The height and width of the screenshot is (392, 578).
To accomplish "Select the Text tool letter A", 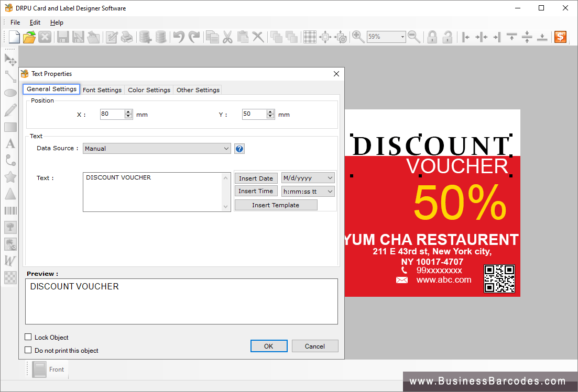I will (10, 143).
